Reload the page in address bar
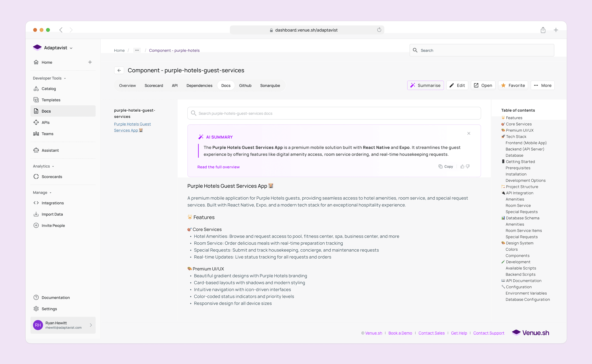592x364 pixels. [x=379, y=30]
